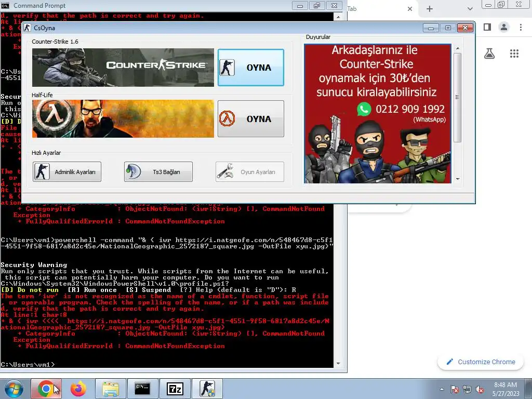Click the Counter-Strike icon inside OYNA button
The width and height of the screenshot is (532, 399).
pos(227,68)
